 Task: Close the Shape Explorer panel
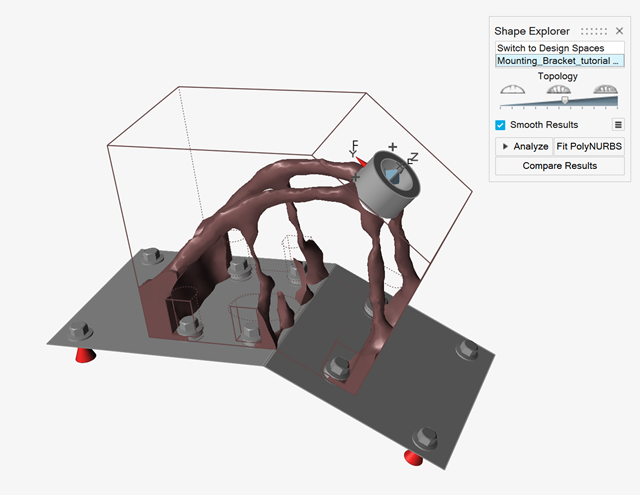point(619,31)
